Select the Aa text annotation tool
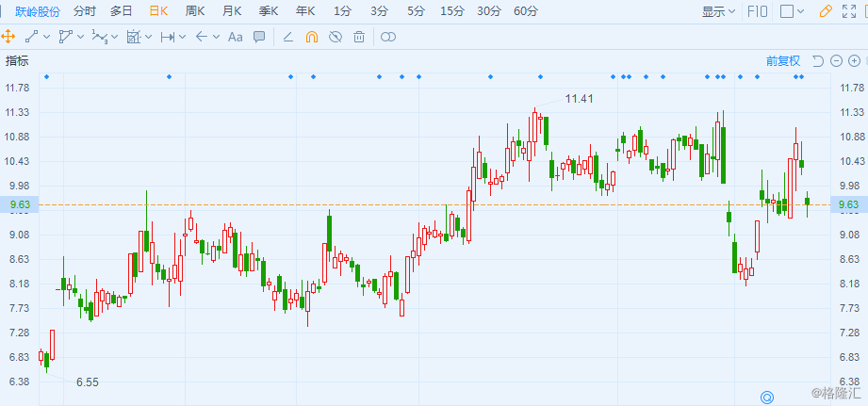868x406 pixels. [x=236, y=37]
